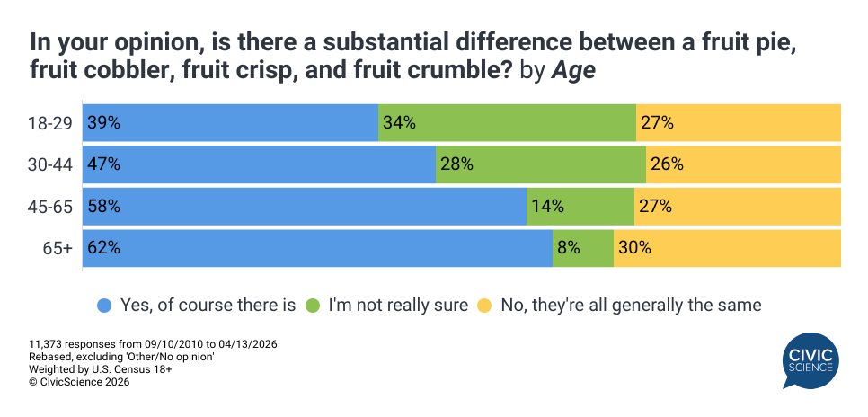Click the 45-65 green bar showing 14%
868x417 pixels.
pos(580,206)
